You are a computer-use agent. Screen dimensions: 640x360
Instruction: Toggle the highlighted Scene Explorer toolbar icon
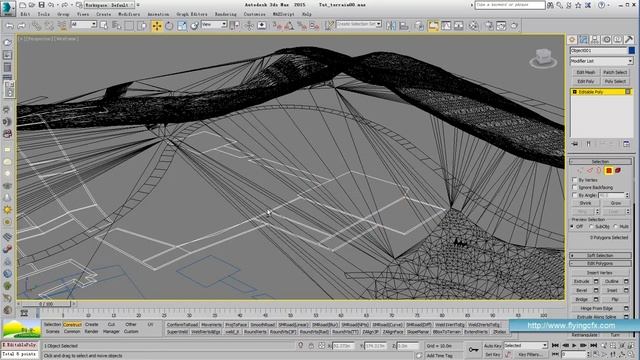(433, 26)
